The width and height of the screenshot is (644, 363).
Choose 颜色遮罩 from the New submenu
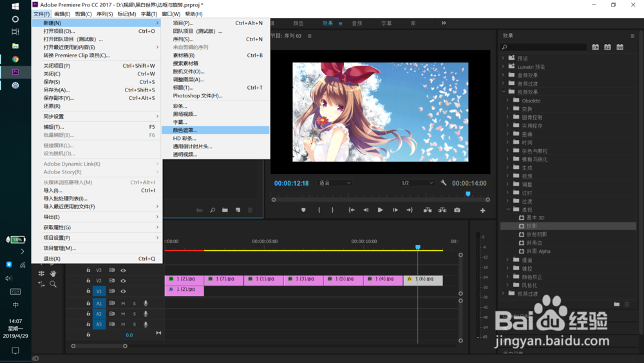pos(216,130)
